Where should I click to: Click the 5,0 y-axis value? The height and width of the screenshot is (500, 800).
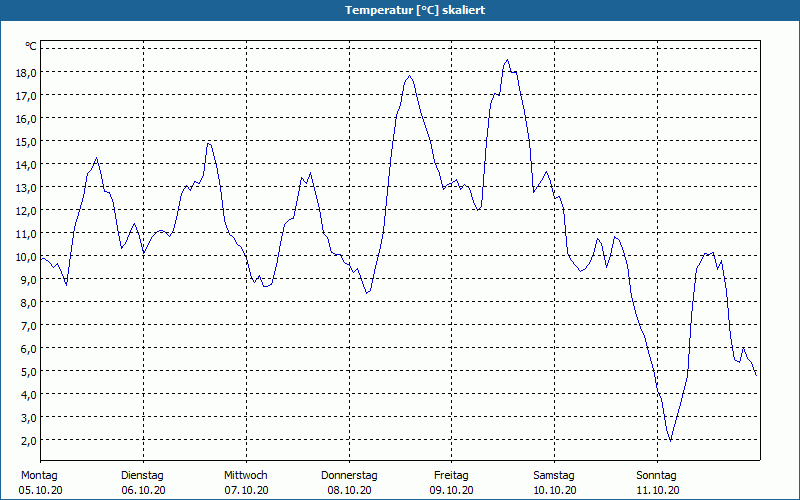pyautogui.click(x=29, y=371)
